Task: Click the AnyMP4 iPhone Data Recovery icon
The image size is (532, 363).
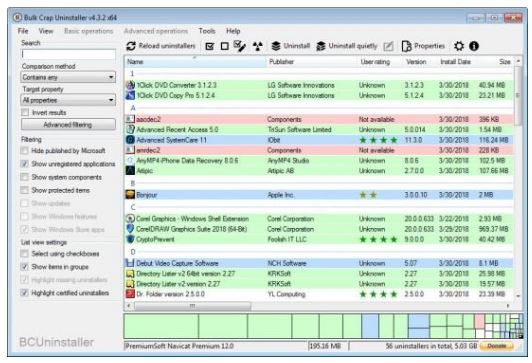Action: 130,160
